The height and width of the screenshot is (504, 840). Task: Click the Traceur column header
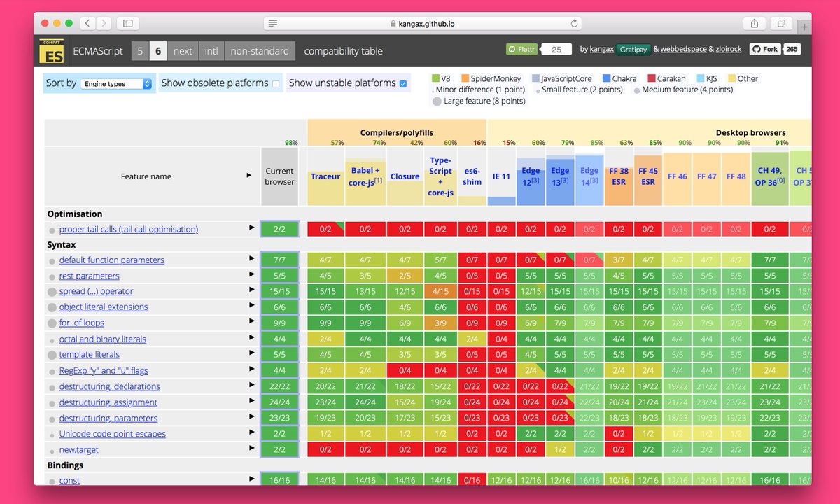(325, 176)
